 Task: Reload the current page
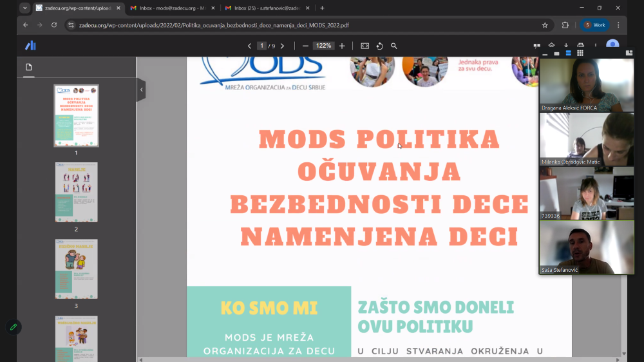[54, 25]
